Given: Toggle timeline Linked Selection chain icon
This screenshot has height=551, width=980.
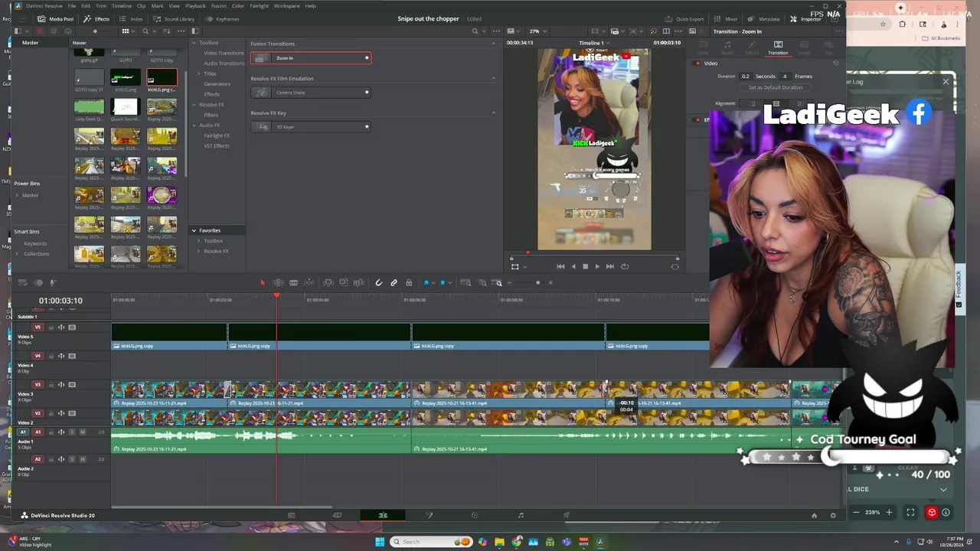Looking at the screenshot, I should point(394,283).
